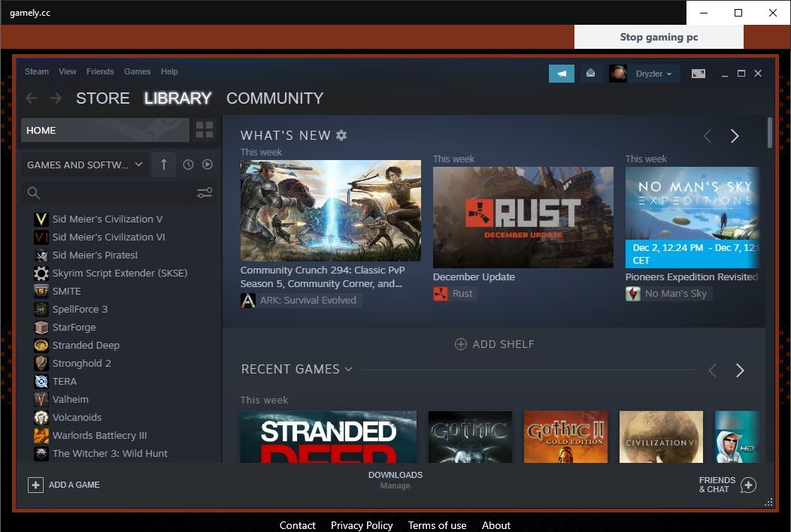The width and height of the screenshot is (791, 532).
Task: Open the inbox envelope icon
Action: coord(590,74)
